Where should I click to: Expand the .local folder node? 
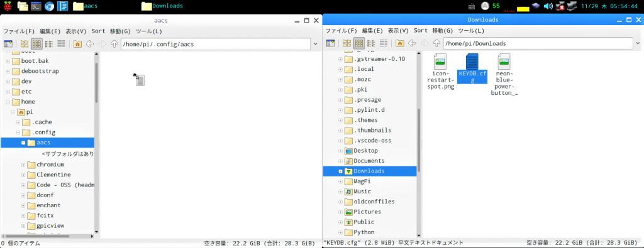tap(340, 69)
